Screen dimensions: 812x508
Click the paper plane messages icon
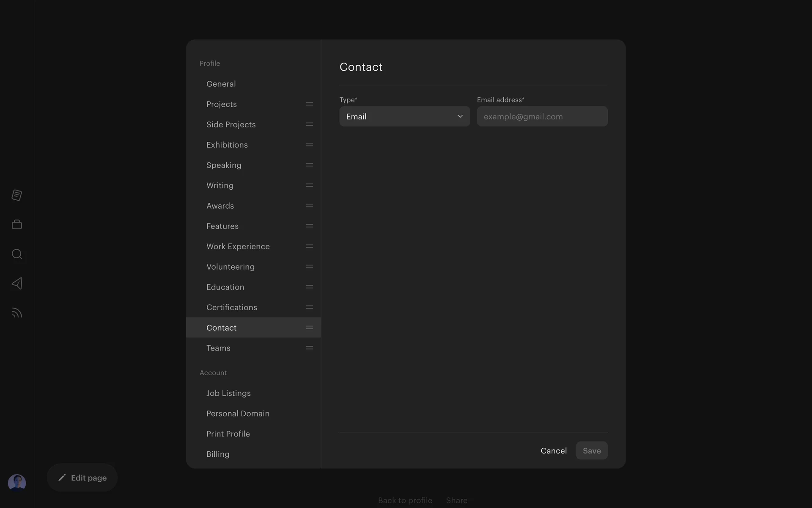pyautogui.click(x=17, y=283)
